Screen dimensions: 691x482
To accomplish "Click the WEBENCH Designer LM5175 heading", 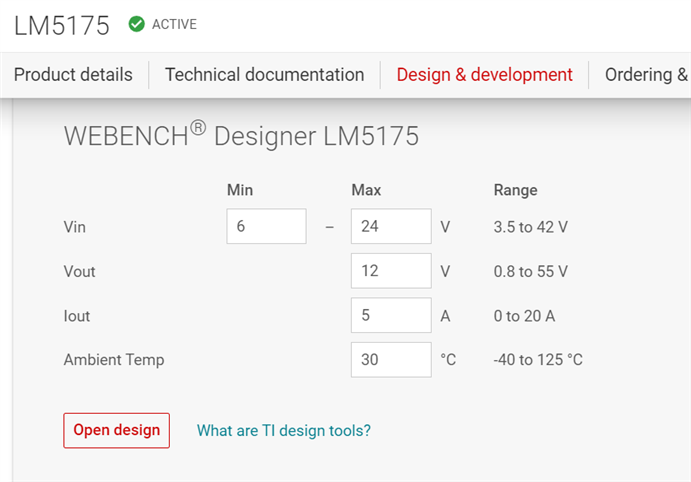I will (x=241, y=136).
